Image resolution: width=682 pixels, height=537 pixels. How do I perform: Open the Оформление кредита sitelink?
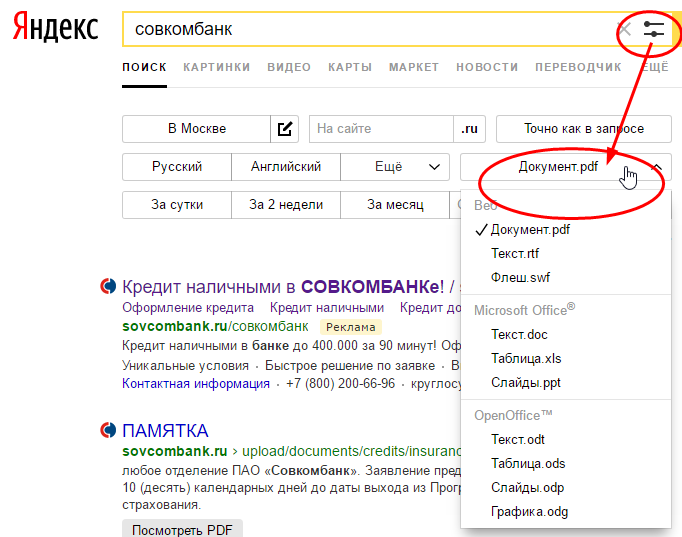coord(188,308)
